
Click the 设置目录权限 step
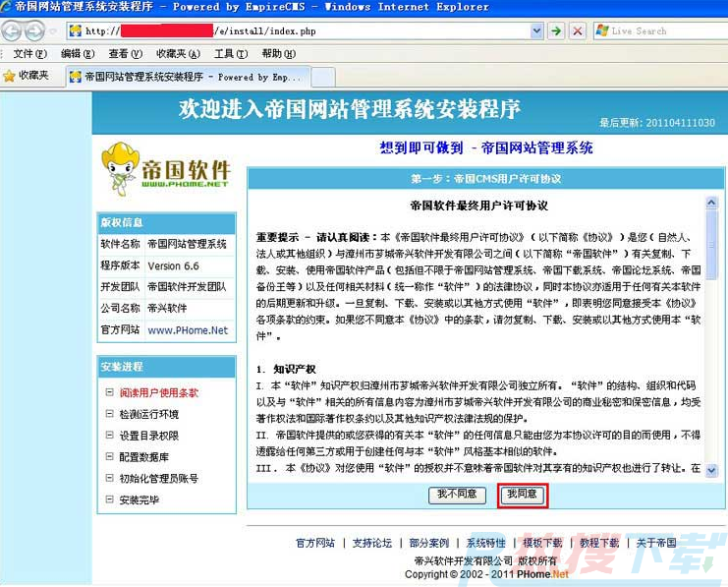(x=149, y=436)
